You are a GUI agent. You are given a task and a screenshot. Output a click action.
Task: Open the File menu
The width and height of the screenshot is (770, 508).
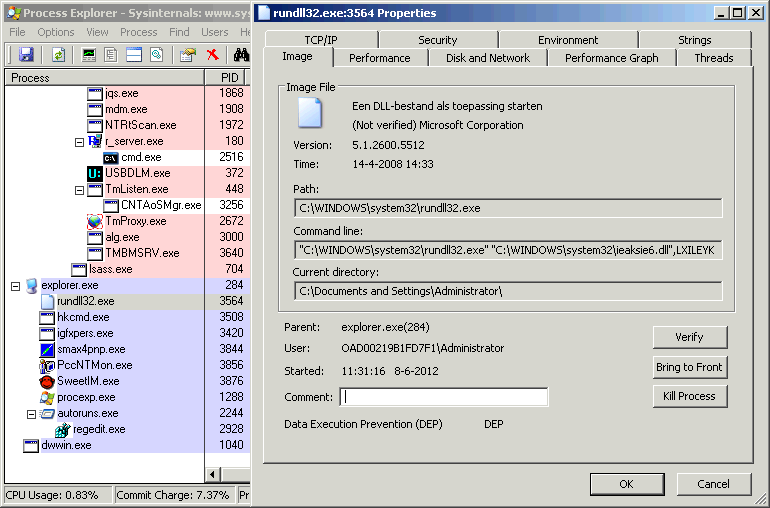pyautogui.click(x=17, y=32)
